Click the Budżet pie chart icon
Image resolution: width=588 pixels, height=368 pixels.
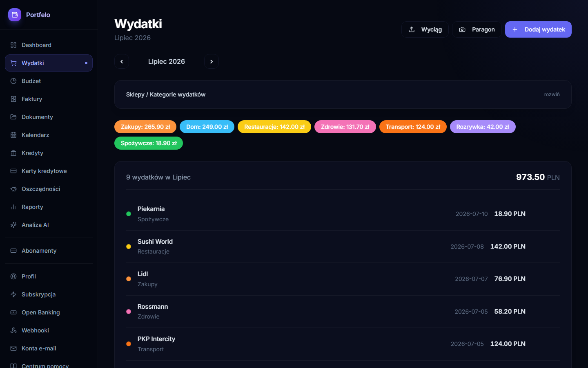[13, 81]
